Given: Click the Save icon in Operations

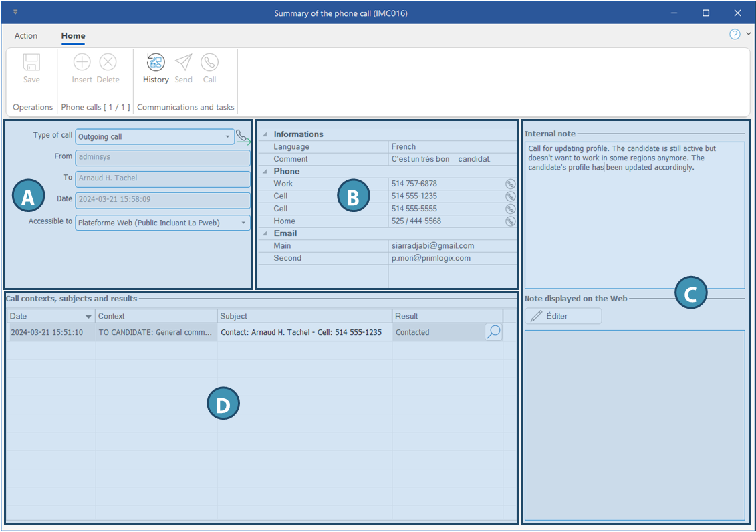Looking at the screenshot, I should tap(31, 63).
